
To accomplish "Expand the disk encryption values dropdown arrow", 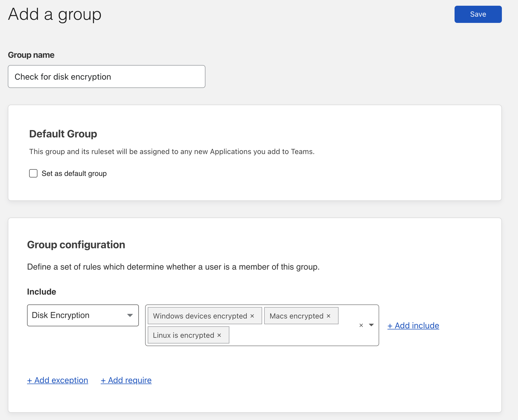I will tap(371, 325).
